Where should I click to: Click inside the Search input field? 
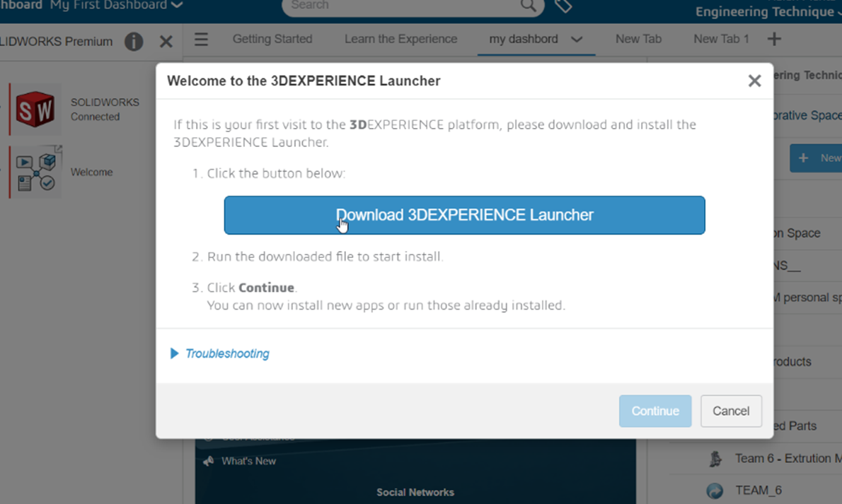(x=403, y=6)
